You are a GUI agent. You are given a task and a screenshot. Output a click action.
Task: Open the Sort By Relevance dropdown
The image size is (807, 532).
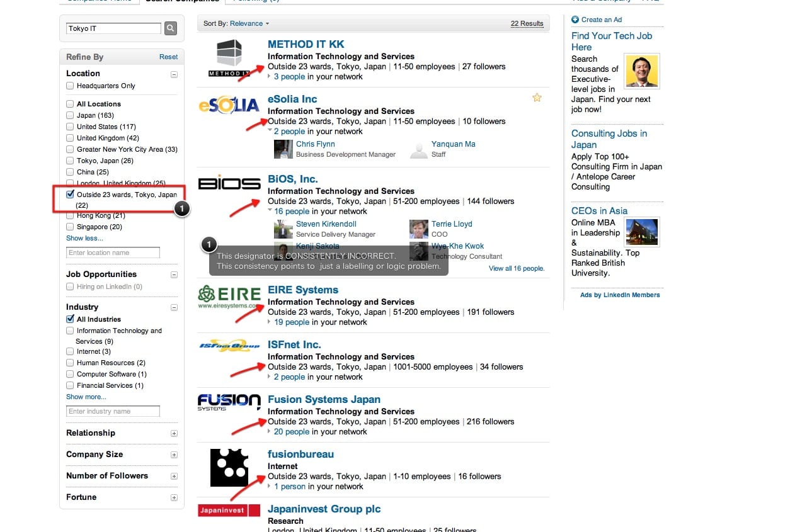(249, 23)
